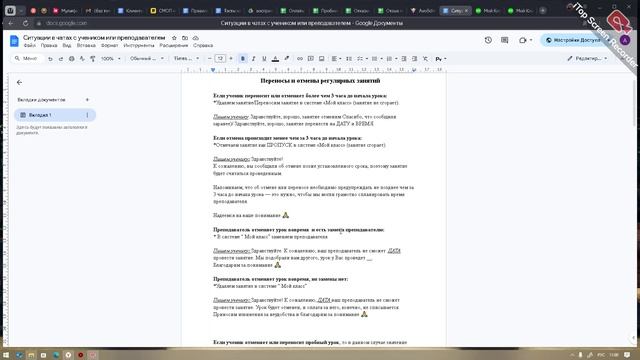Open the Формат menu
The image size is (640, 360).
[x=109, y=46]
